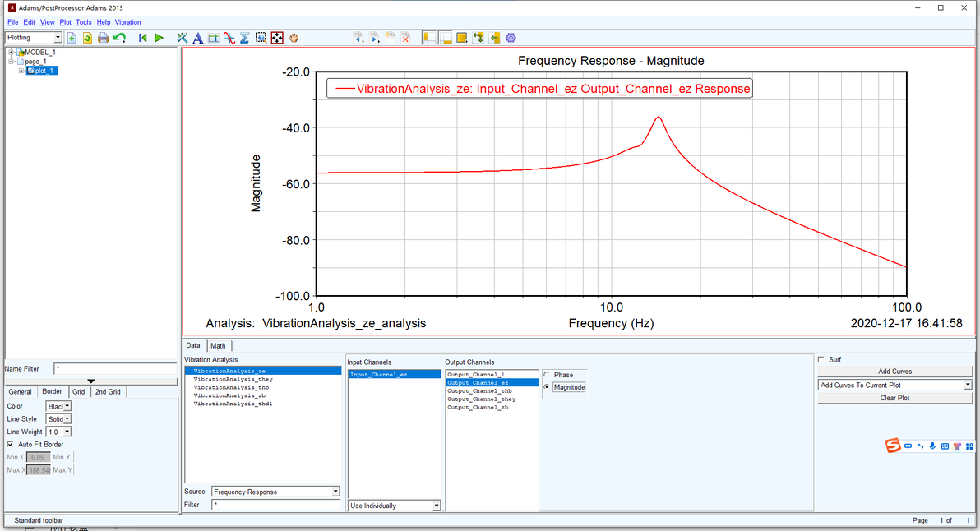Open the Source Frequency Response dropdown
Viewport: 980px width, 531px height.
click(275, 492)
